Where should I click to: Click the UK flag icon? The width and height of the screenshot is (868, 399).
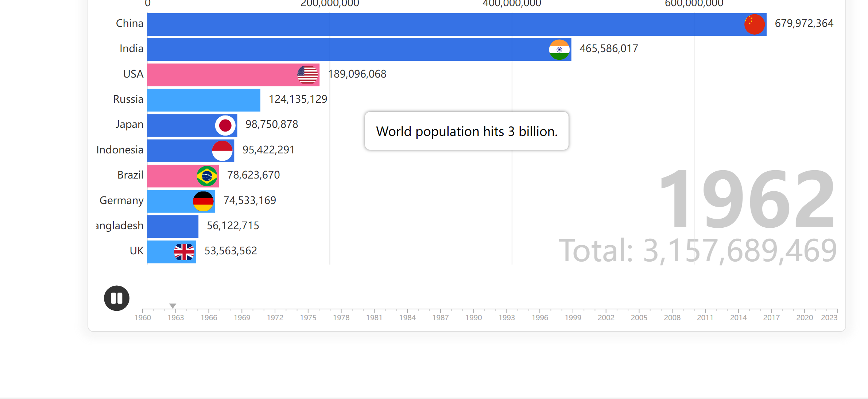tap(184, 252)
